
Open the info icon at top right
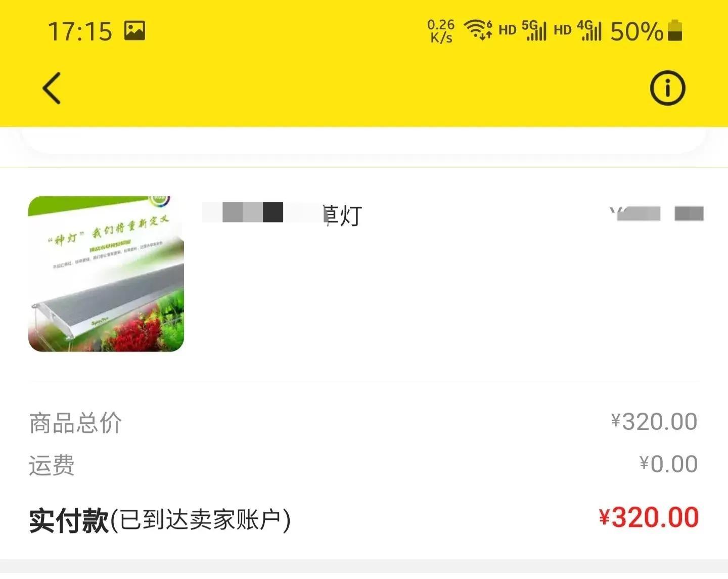coord(667,88)
